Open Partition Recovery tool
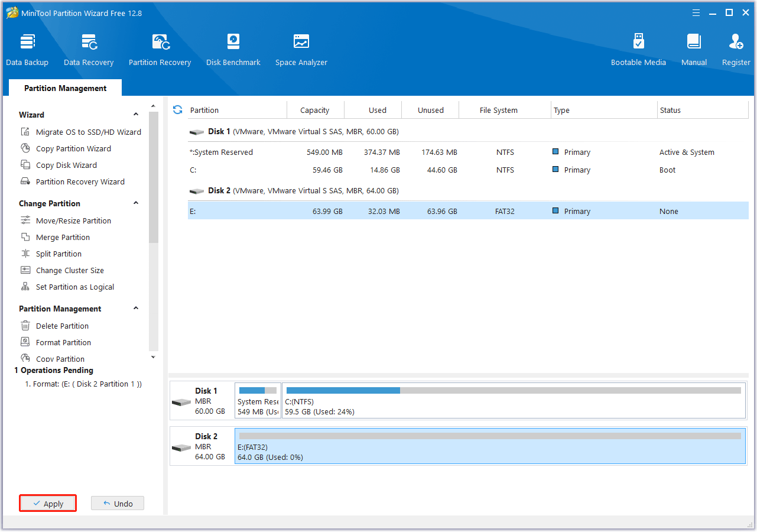The image size is (757, 532). (x=160, y=50)
